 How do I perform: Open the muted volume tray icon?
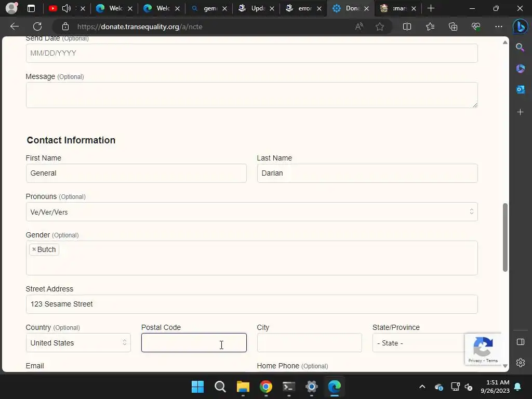click(469, 387)
